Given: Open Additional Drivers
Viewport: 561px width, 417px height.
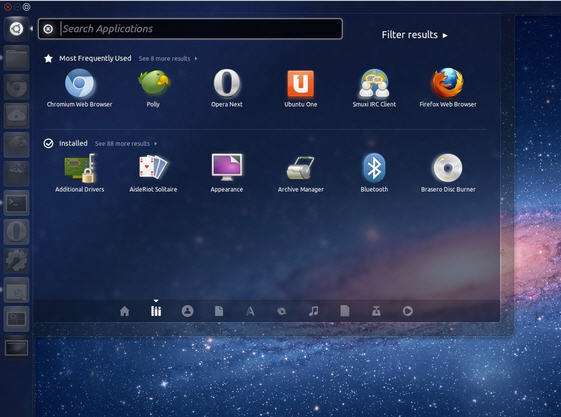Looking at the screenshot, I should tap(80, 173).
